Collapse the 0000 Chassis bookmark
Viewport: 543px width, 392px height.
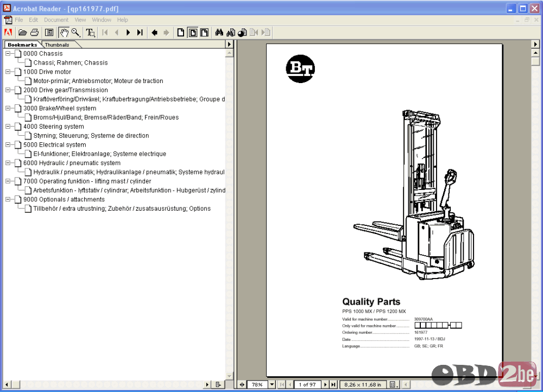8,54
